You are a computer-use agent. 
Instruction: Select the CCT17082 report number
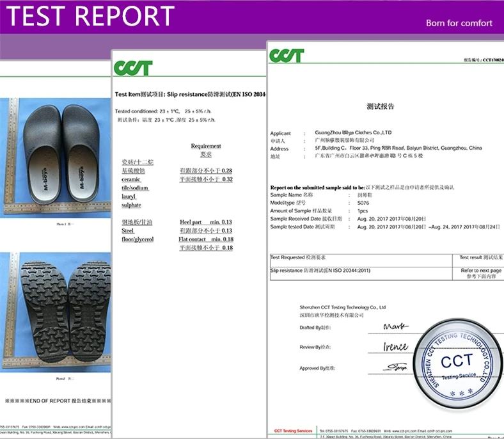(493, 60)
